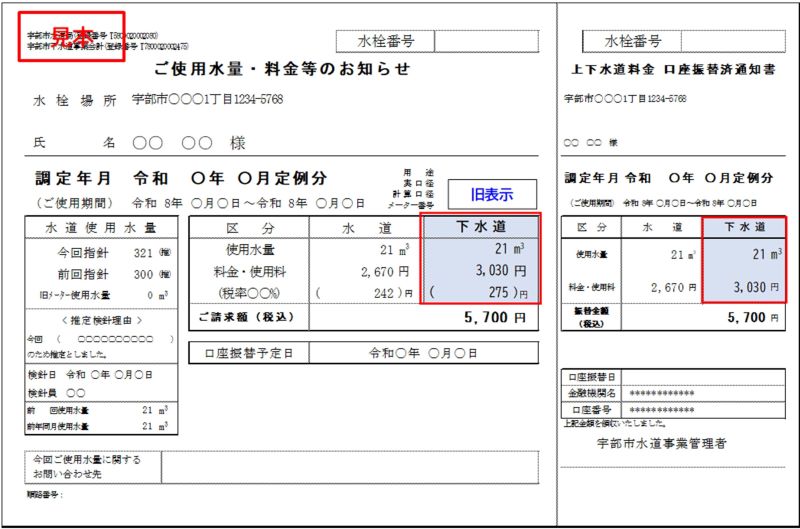
Task: Click the 水栓場所 label
Action: (x=74, y=100)
